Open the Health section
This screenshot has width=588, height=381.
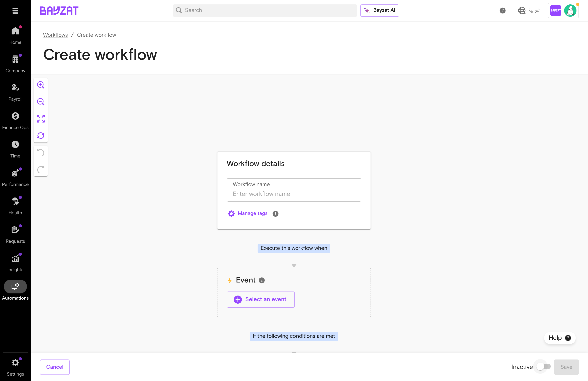tap(15, 205)
